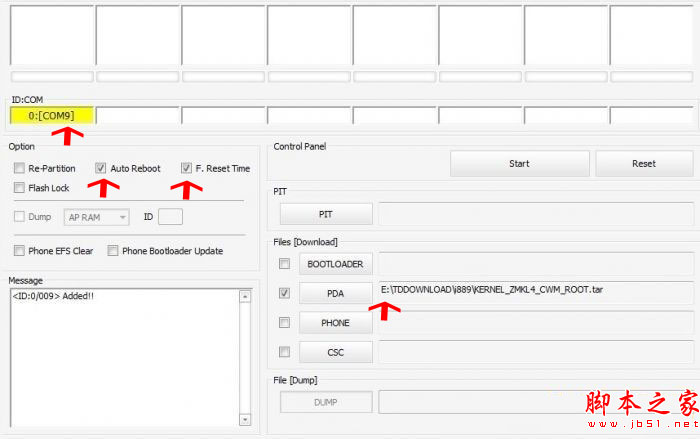Click the ID input box

click(171, 217)
